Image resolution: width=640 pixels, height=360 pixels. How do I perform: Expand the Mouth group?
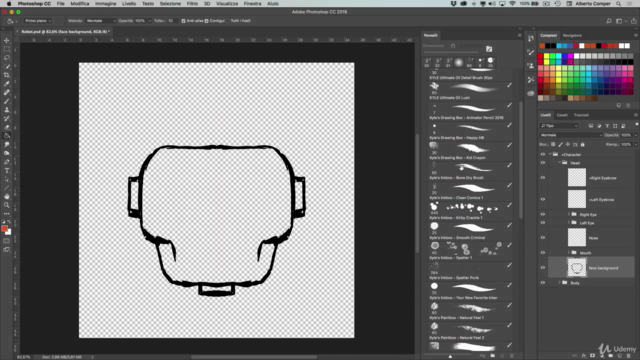tap(569, 253)
